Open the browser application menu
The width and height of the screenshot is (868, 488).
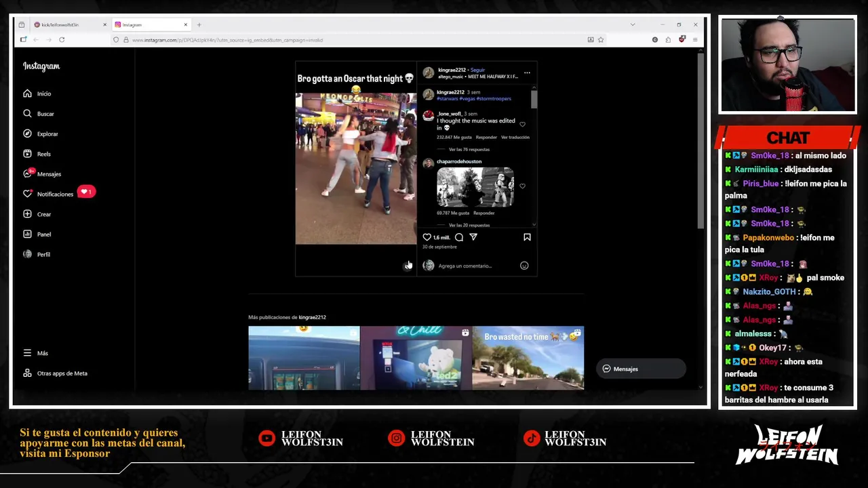tap(695, 40)
